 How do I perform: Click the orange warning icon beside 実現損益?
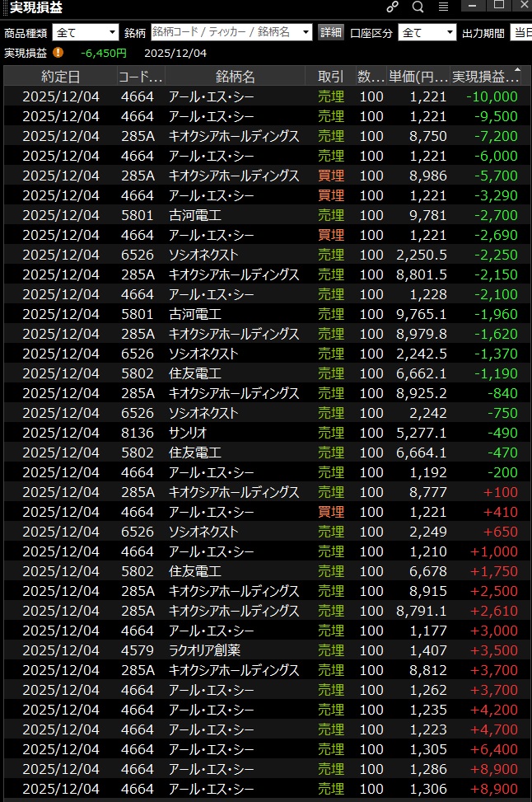(58, 53)
